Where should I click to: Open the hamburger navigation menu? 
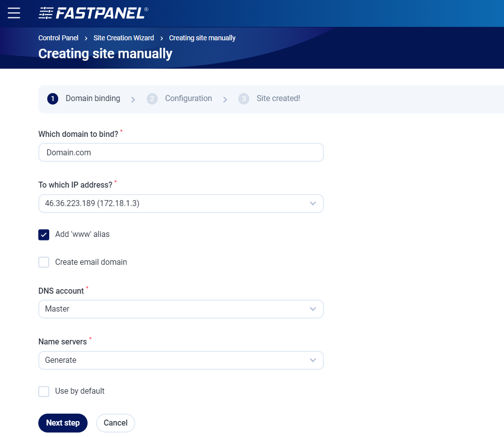pos(14,13)
